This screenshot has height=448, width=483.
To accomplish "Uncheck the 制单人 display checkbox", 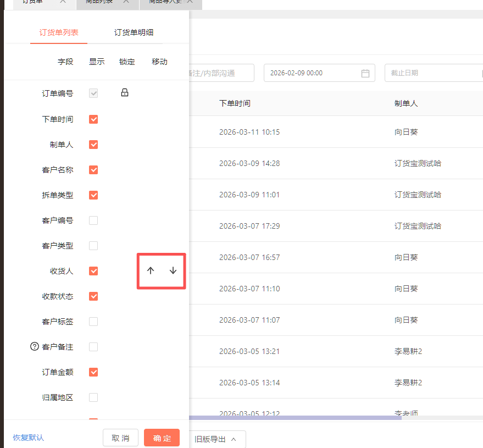I will (x=93, y=145).
